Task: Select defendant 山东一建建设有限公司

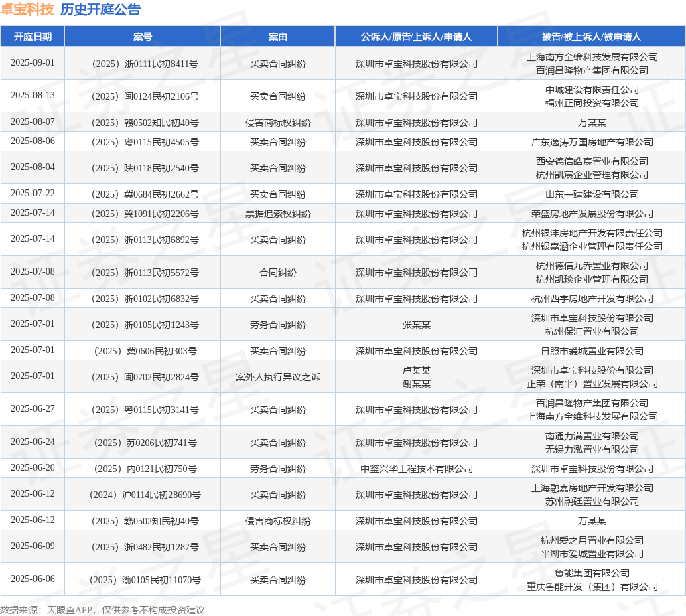Action: coord(592,195)
